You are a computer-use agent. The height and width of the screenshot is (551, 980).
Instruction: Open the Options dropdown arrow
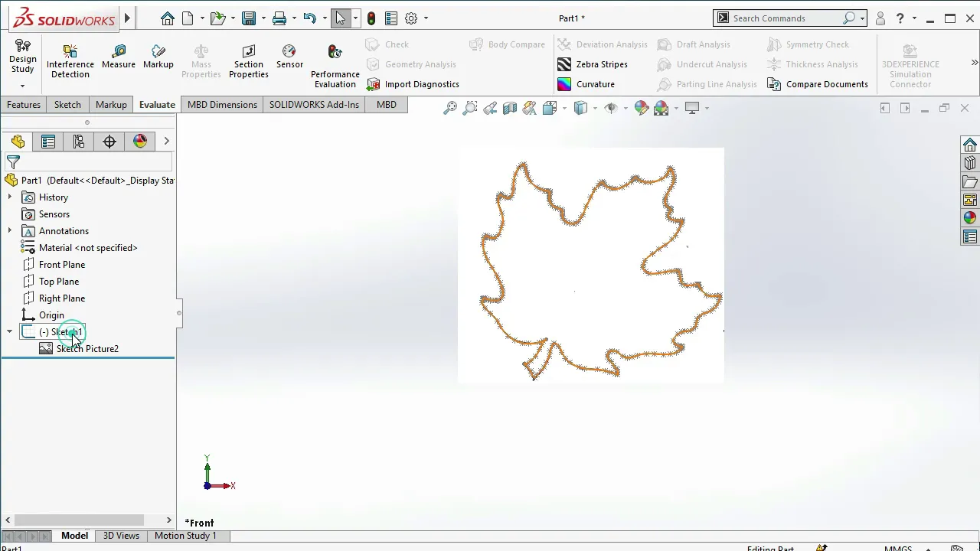coord(426,18)
